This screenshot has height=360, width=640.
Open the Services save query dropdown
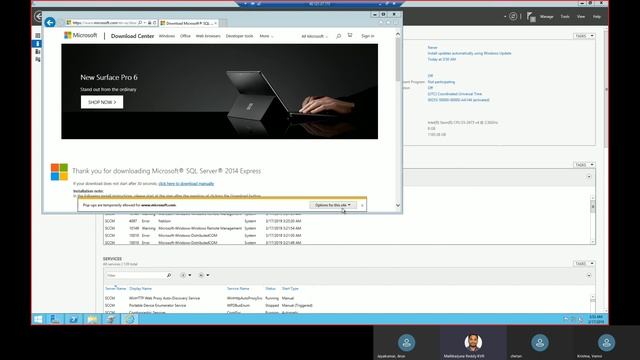click(204, 276)
